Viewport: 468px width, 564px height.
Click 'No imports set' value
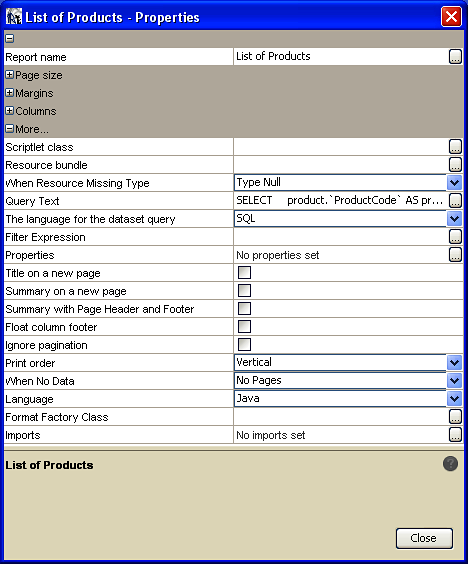point(271,435)
